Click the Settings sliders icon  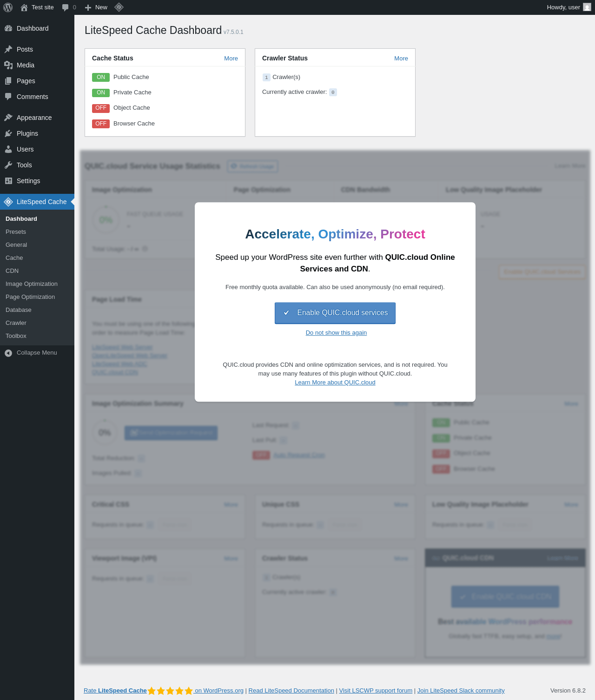click(x=8, y=181)
